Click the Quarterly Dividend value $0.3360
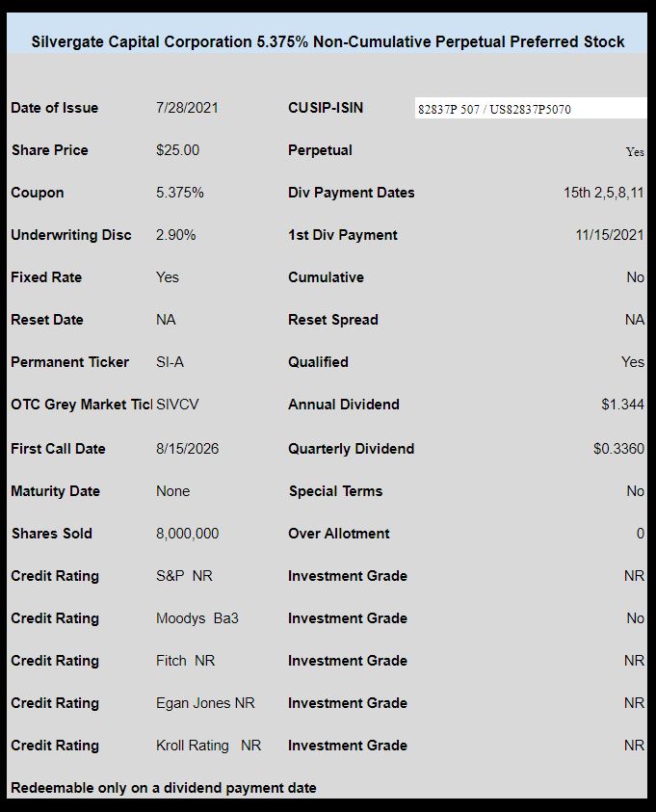 pyautogui.click(x=618, y=449)
